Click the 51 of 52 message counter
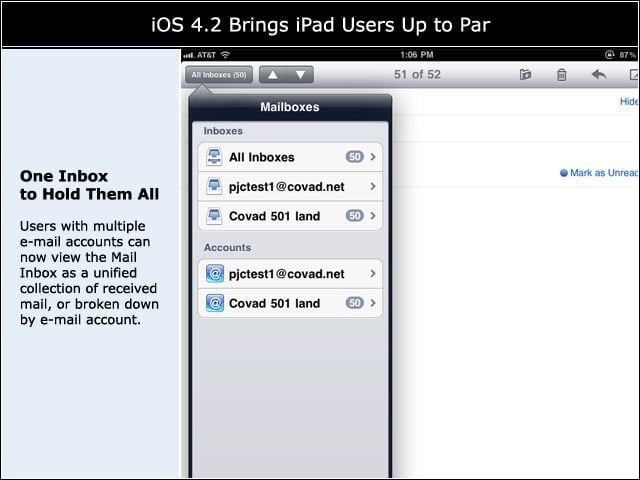This screenshot has height=480, width=640. pos(417,74)
